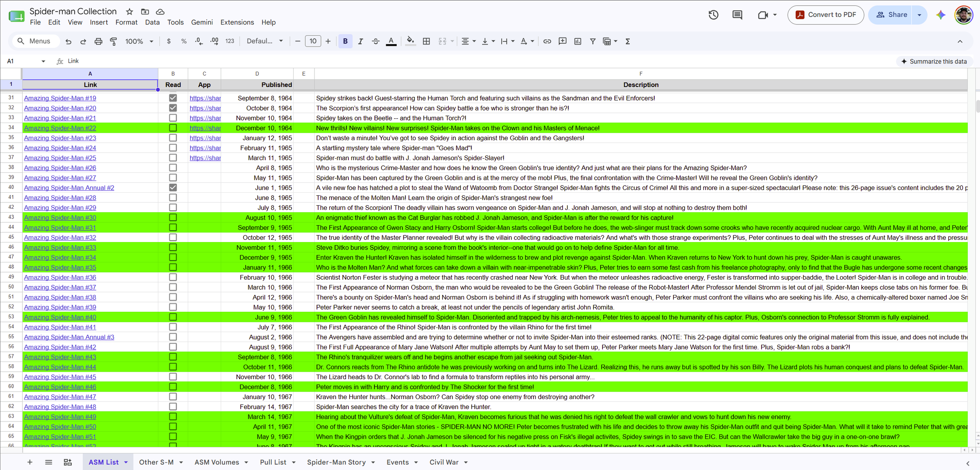Apply strikethrough formatting
This screenshot has height=470, width=980.
(x=376, y=41)
